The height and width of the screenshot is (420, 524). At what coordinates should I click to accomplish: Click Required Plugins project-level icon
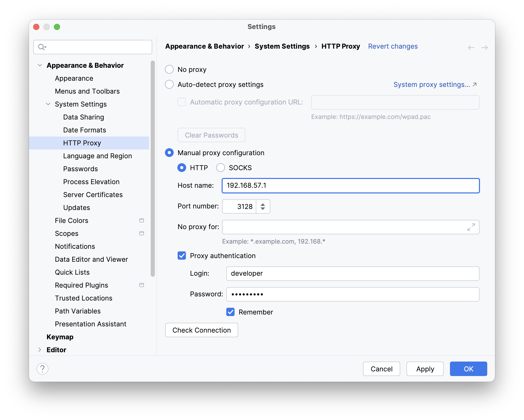pos(142,285)
